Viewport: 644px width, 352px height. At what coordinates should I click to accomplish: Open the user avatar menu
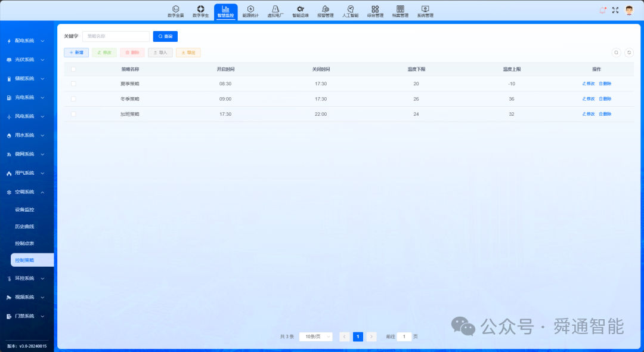point(629,10)
